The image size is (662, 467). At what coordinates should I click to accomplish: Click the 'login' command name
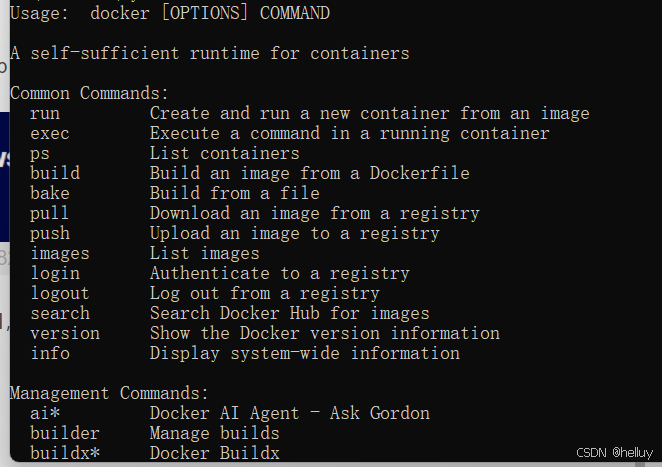tap(55, 273)
